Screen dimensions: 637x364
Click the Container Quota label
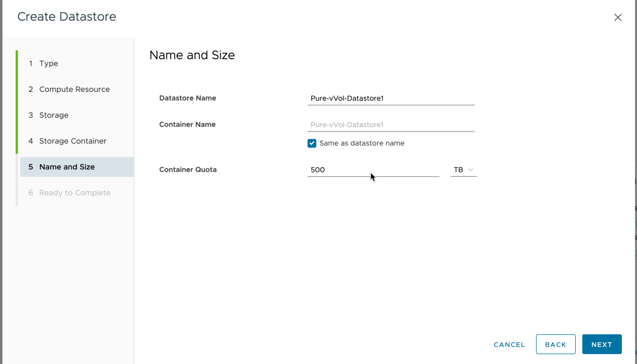click(187, 170)
